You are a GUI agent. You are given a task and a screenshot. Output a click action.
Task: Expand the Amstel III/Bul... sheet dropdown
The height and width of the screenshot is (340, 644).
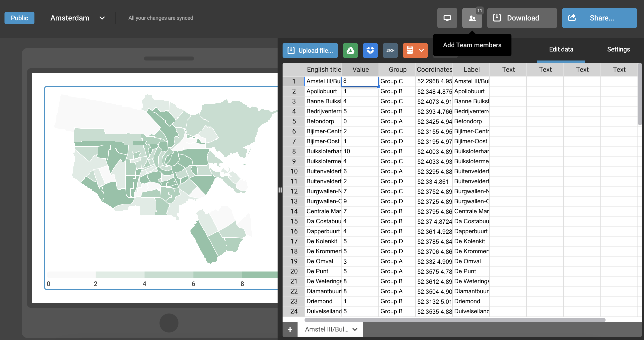(x=355, y=329)
